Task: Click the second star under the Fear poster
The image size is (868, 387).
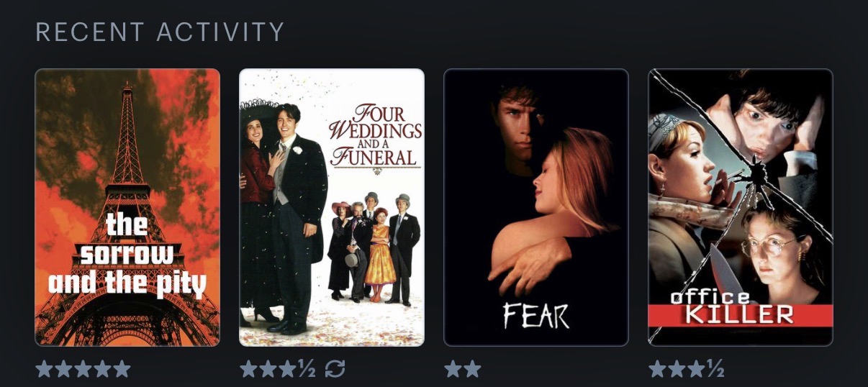Action: click(472, 370)
